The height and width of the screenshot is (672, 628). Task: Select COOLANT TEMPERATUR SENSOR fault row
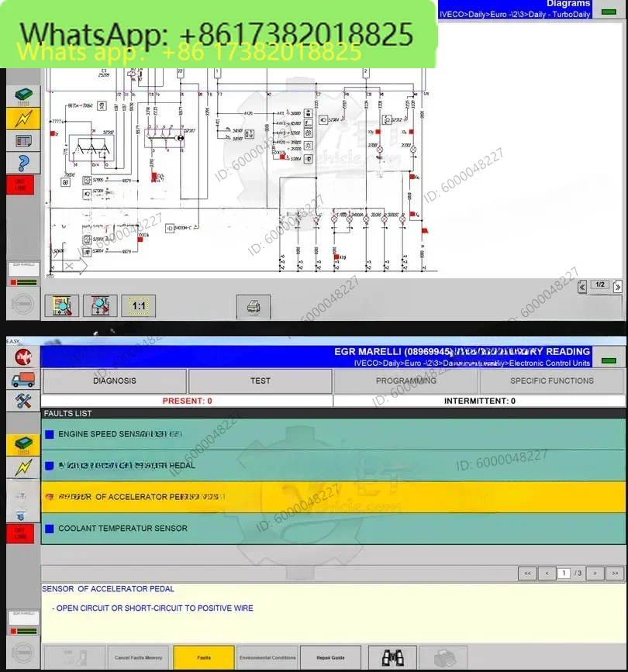click(x=333, y=529)
